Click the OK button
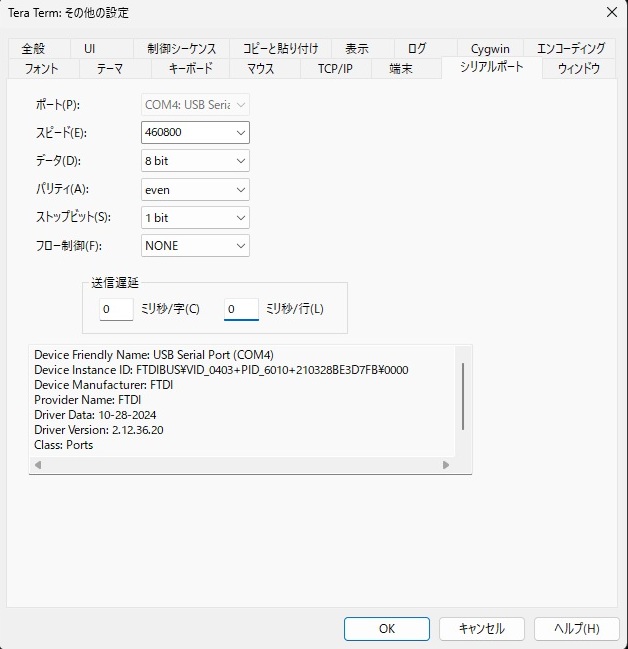 pyautogui.click(x=386, y=628)
